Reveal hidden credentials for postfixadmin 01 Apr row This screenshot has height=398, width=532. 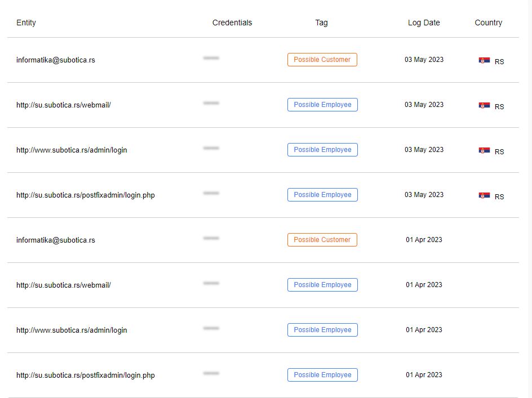tap(211, 373)
